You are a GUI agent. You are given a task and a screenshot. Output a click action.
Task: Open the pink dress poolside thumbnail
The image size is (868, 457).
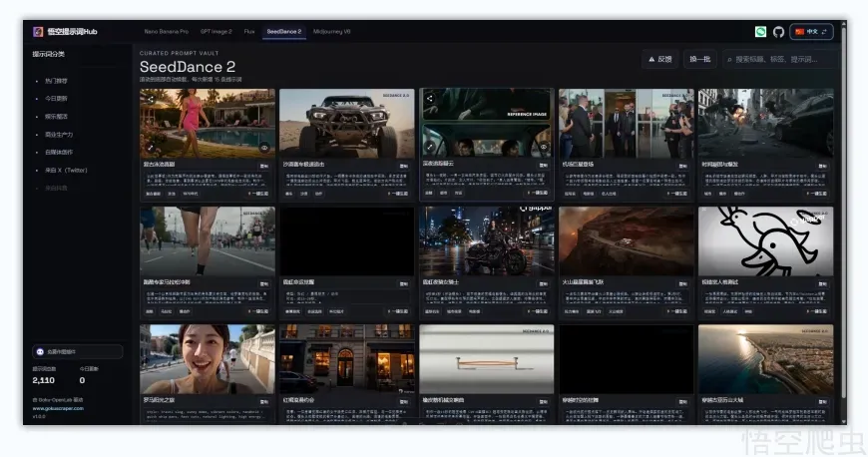tap(208, 123)
